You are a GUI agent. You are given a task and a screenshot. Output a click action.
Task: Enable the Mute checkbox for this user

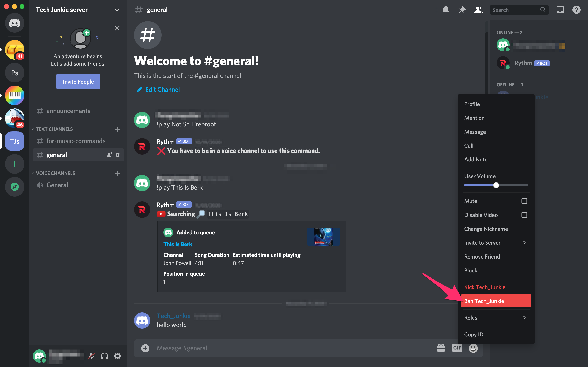point(524,201)
